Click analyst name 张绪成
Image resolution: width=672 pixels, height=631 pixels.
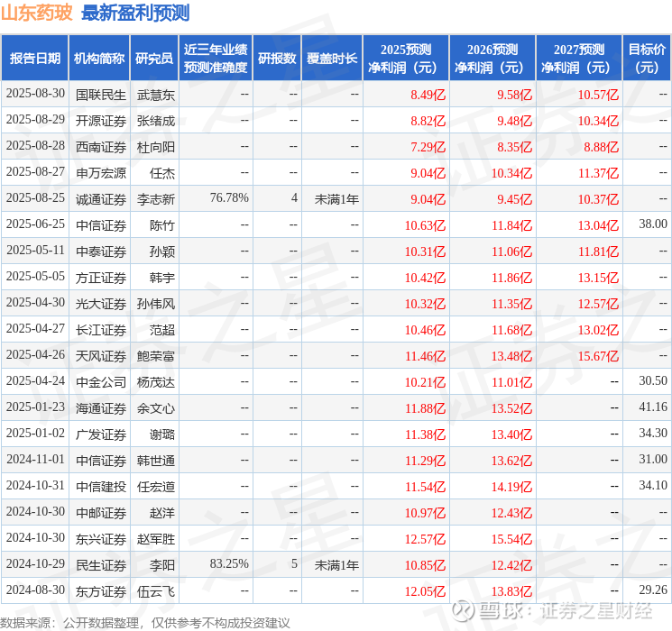tap(156, 121)
